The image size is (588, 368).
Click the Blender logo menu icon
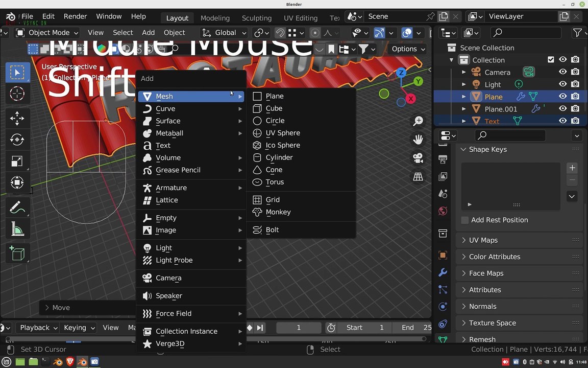(x=11, y=16)
